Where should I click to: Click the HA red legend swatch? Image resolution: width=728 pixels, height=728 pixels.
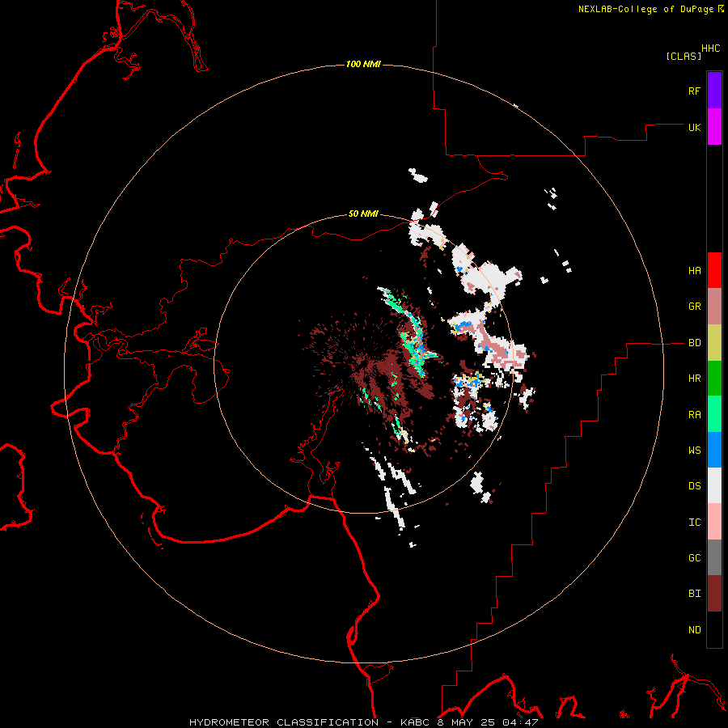714,270
